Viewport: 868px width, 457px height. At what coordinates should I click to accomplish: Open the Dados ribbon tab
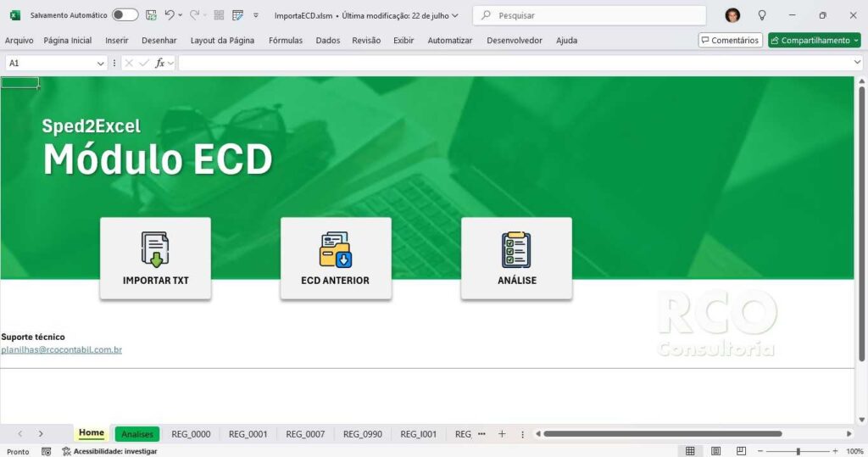328,41
